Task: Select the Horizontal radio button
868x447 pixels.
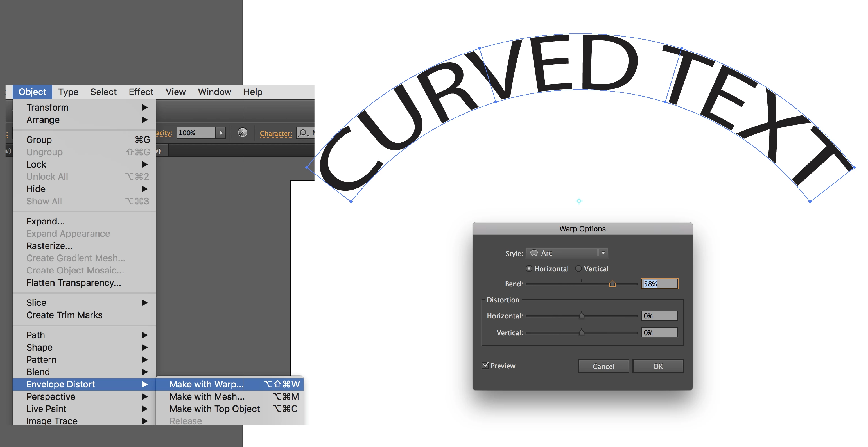Action: 529,269
